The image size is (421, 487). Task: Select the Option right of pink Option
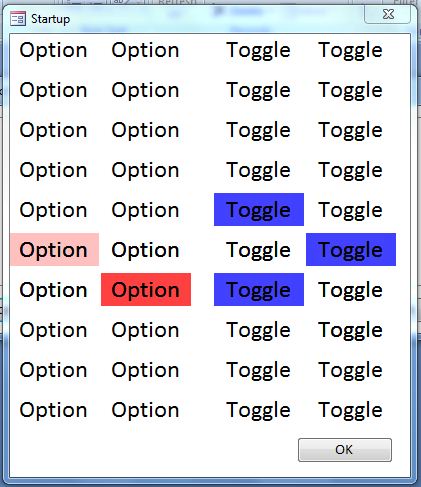tap(146, 250)
